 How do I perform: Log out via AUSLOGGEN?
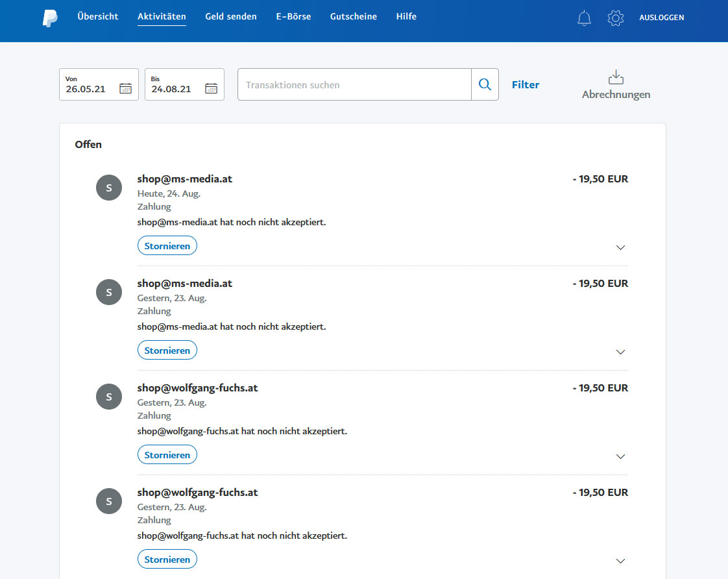661,18
